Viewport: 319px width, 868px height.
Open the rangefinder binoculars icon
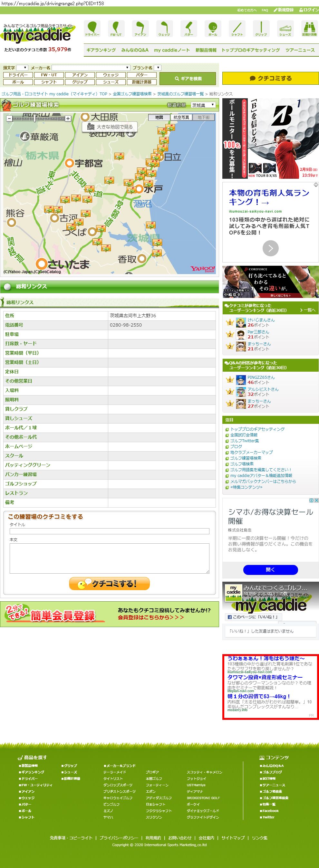click(309, 28)
